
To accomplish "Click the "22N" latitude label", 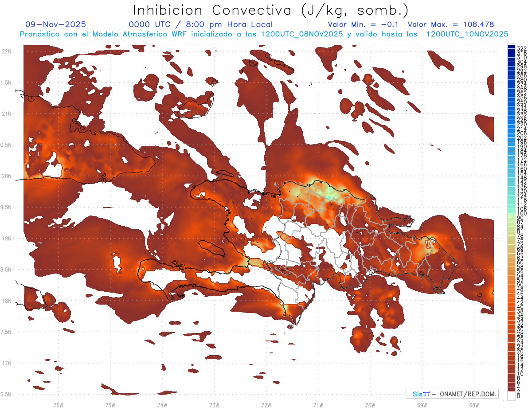I will (7, 51).
